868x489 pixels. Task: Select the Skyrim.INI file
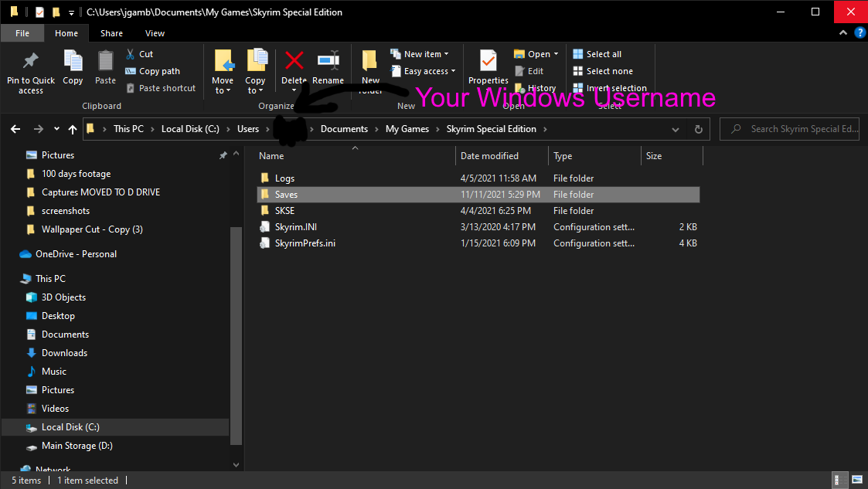478,227
